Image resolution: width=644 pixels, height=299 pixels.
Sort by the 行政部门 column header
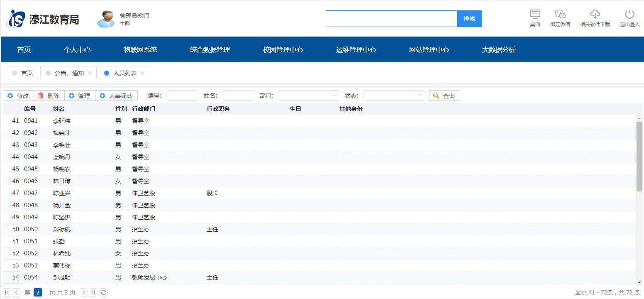tap(144, 109)
